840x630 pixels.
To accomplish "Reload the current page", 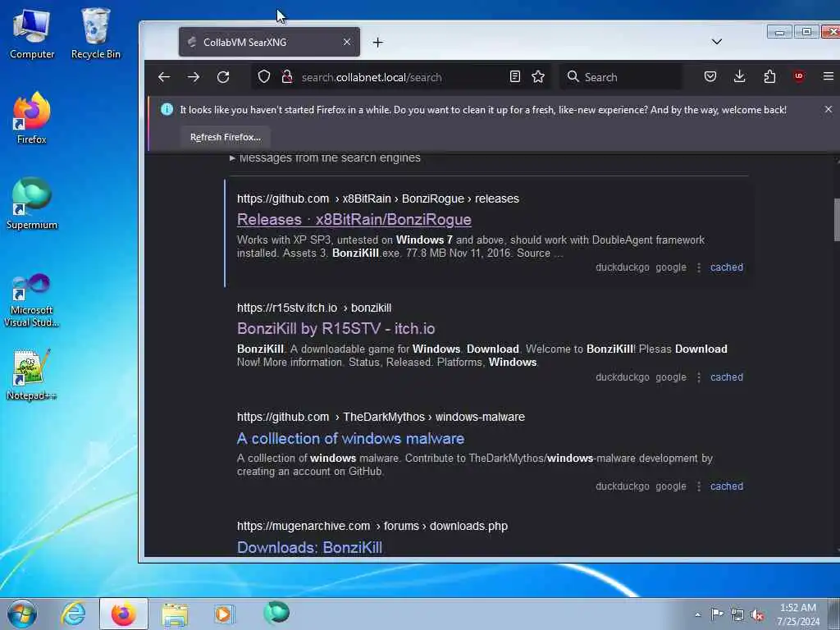I will coord(223,77).
